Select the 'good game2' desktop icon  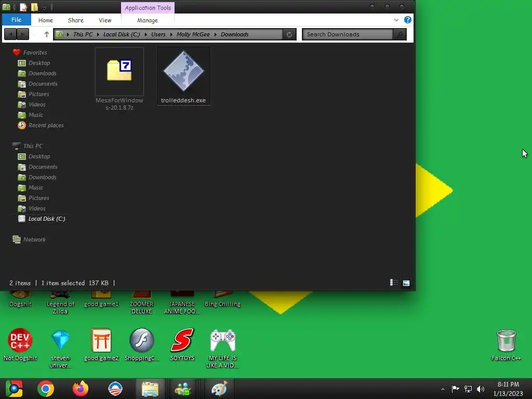click(x=101, y=345)
